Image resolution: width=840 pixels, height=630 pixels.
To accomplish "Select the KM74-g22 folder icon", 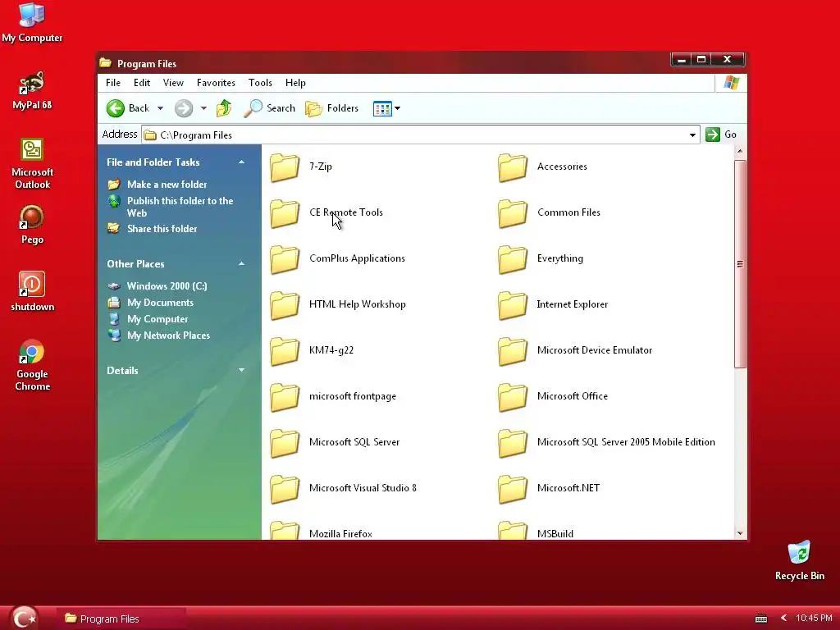I will [285, 351].
